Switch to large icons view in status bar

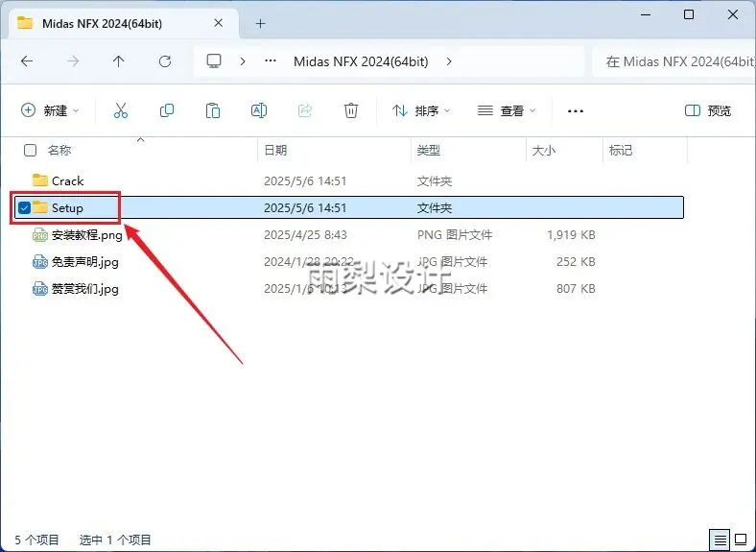pyautogui.click(x=741, y=539)
